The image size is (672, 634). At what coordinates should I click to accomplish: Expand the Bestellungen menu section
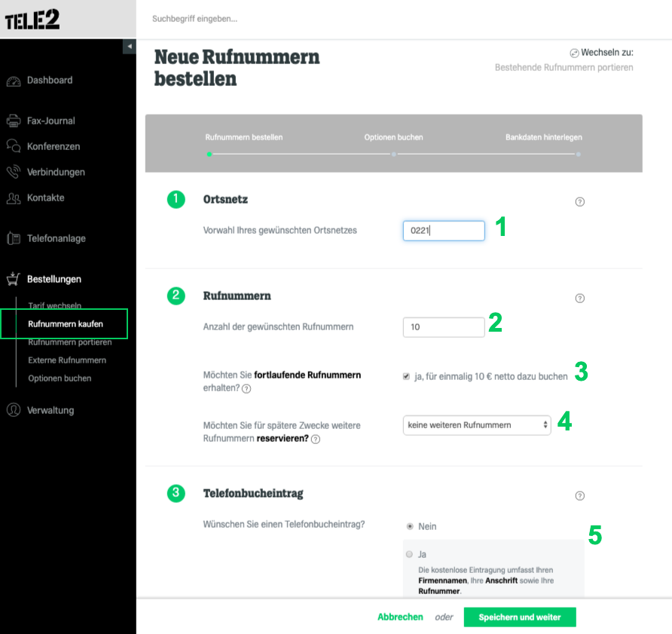pyautogui.click(x=54, y=279)
